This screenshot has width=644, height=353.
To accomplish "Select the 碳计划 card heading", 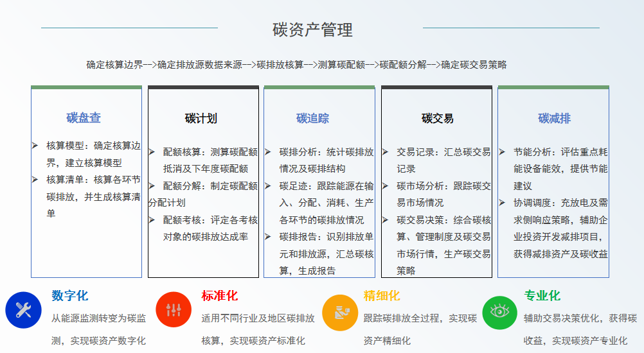I will click(x=201, y=118).
